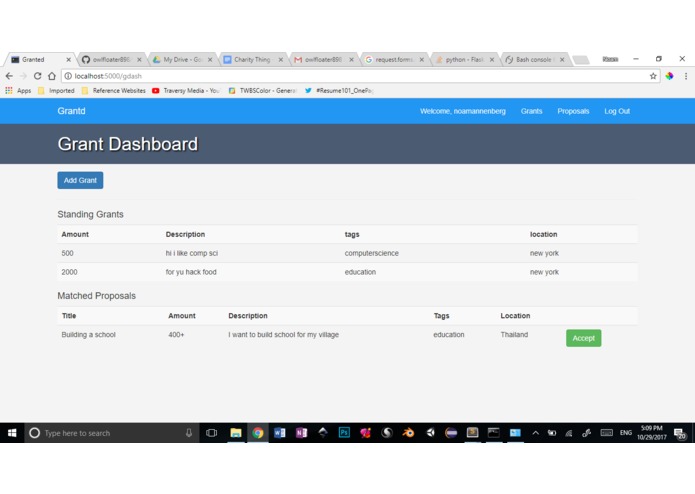Open Chrome three-dot menu
Image resolution: width=695 pixels, height=494 pixels.
(686, 76)
